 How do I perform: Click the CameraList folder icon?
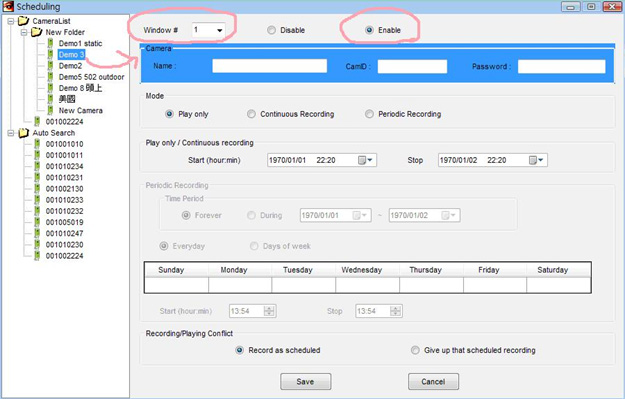24,21
